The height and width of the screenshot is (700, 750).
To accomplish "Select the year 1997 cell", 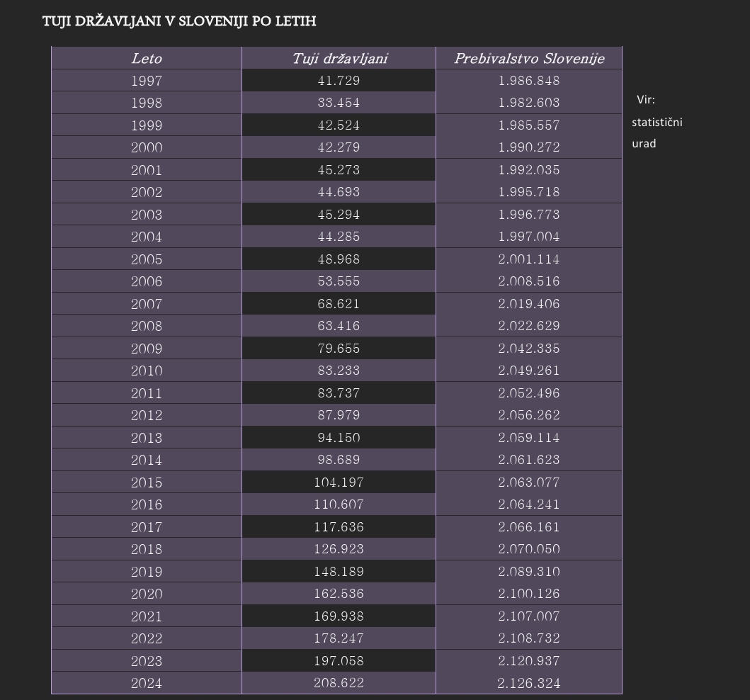I will pyautogui.click(x=147, y=81).
